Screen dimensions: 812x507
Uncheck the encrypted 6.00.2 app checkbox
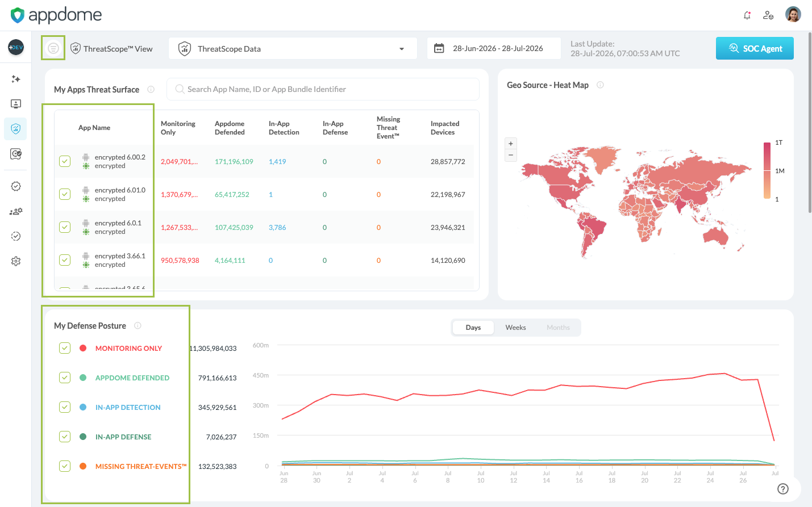(x=65, y=161)
